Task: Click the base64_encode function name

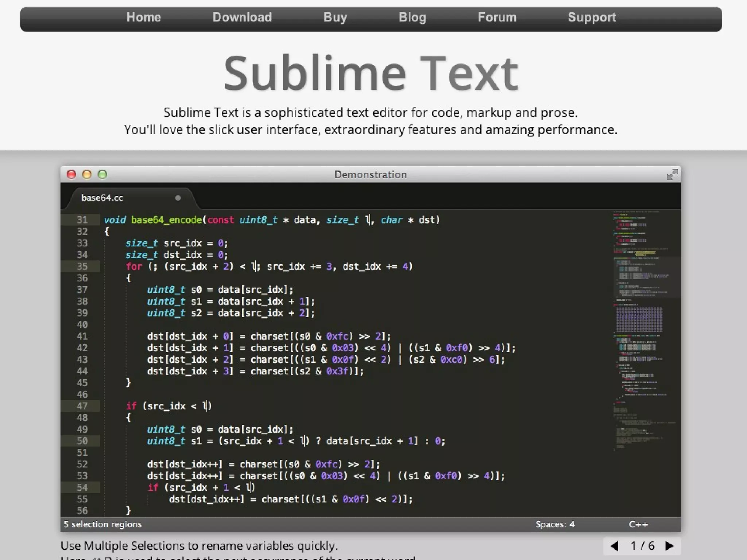Action: 166,220
